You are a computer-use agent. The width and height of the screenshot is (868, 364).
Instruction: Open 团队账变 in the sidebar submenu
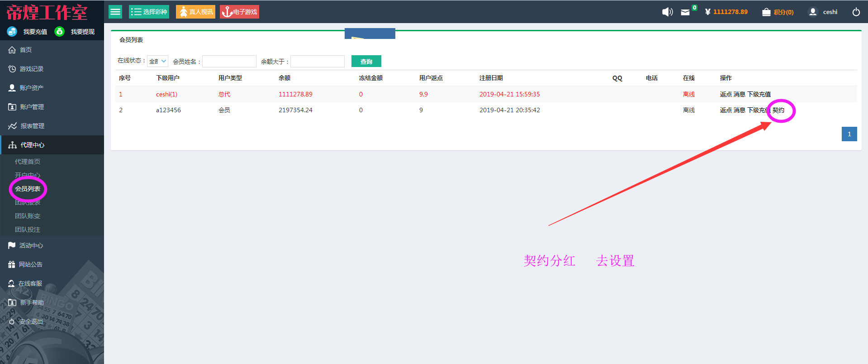tap(28, 216)
